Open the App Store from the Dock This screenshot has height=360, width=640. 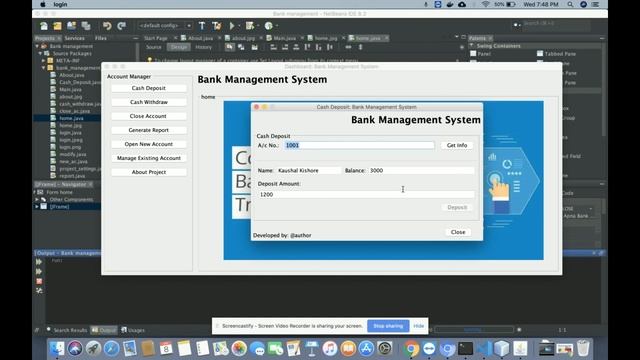click(x=366, y=349)
